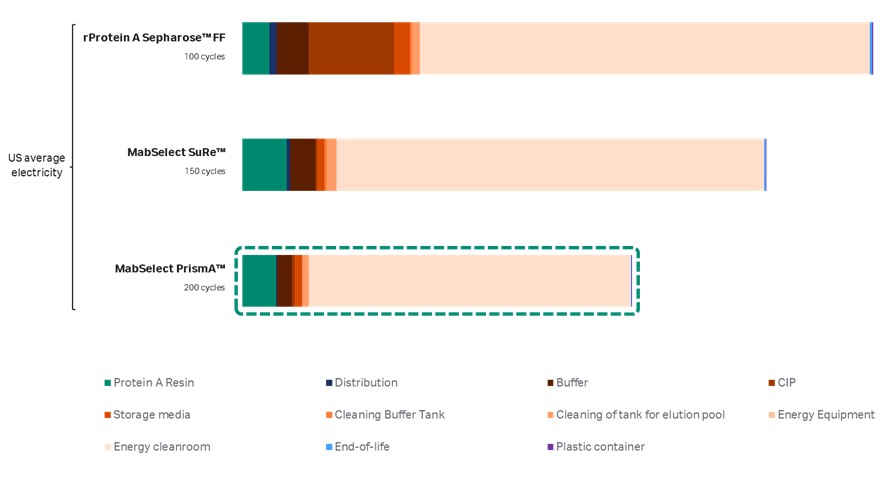This screenshot has width=894, height=495.
Task: Click the Energy cleanroom legend swatch
Action: tap(108, 447)
